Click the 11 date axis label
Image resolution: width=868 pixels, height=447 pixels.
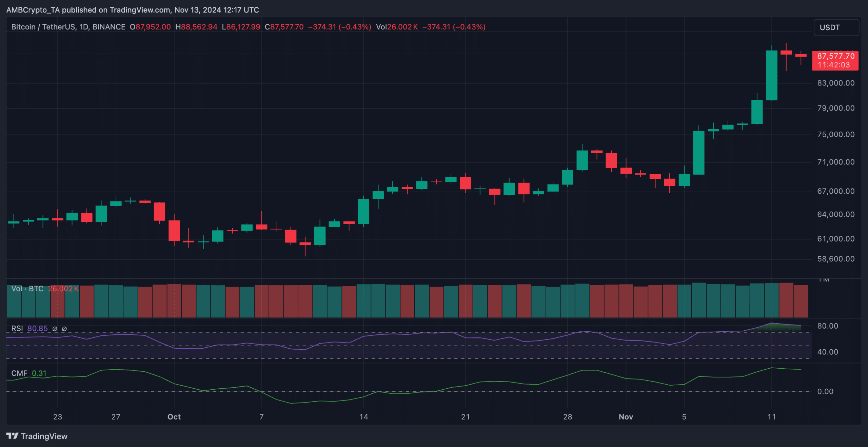[772, 417]
